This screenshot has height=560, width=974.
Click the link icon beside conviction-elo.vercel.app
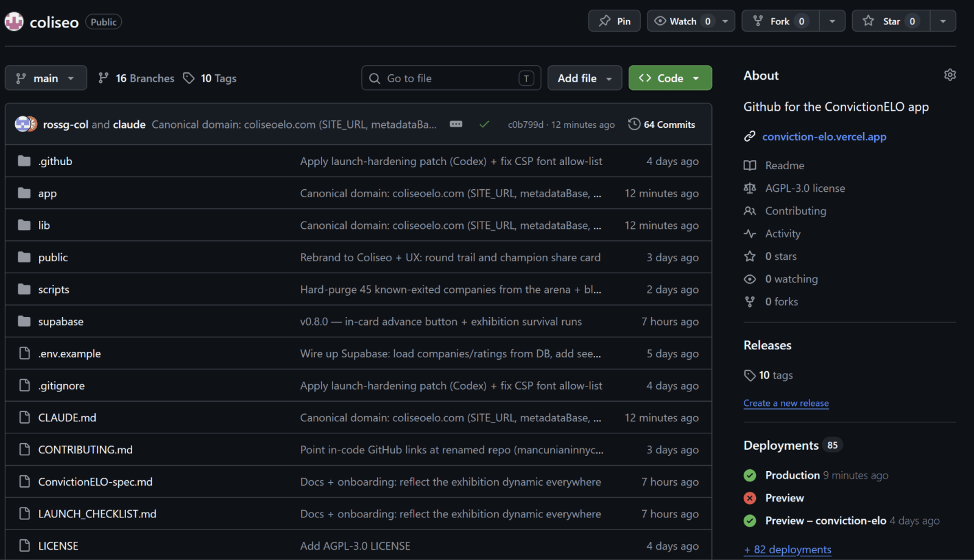coord(750,136)
